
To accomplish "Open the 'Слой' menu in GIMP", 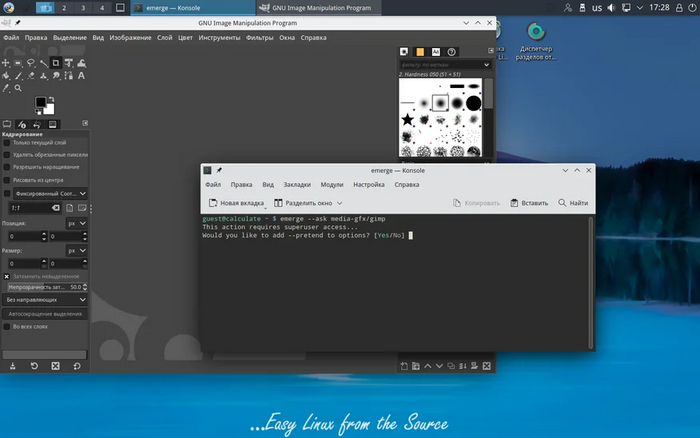I will click(164, 38).
